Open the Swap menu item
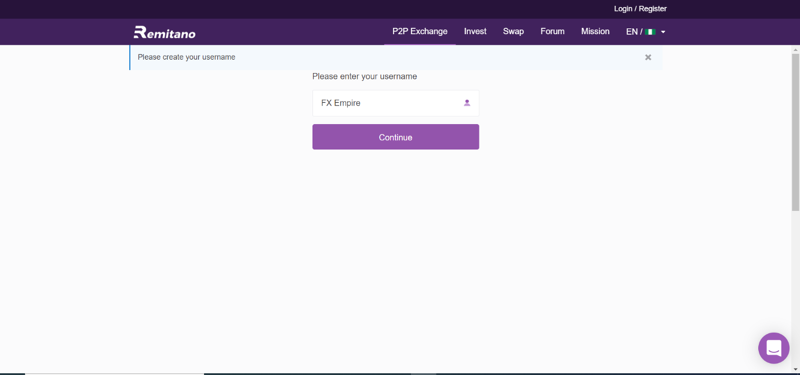 513,32
